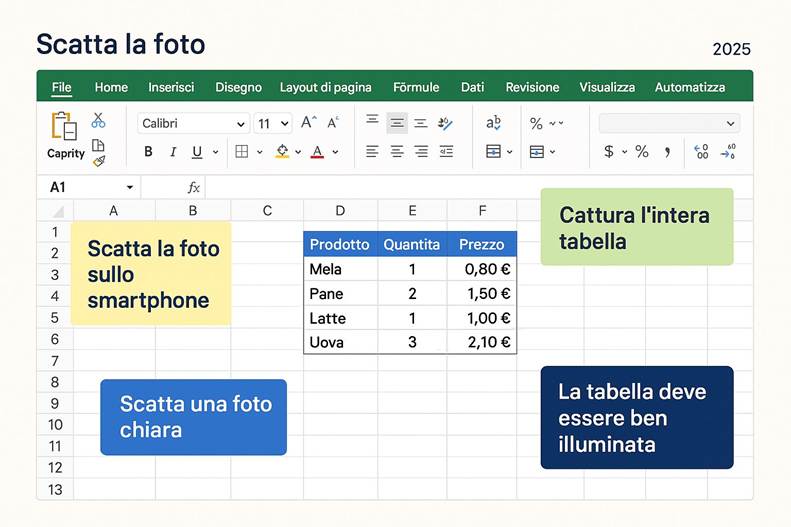Increase font size with large A

tap(308, 122)
